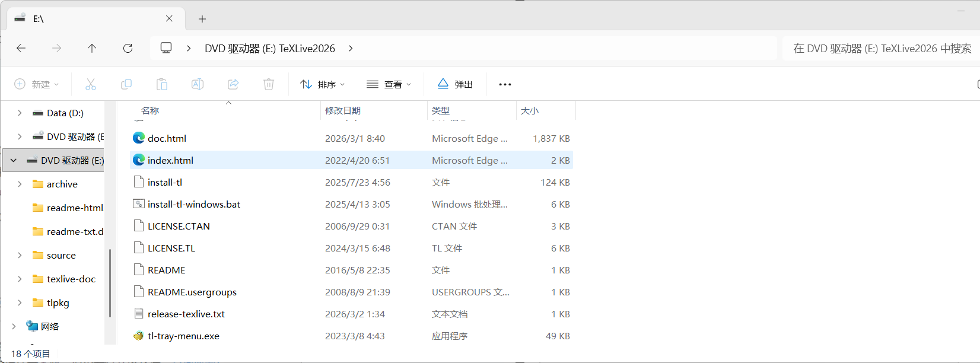Click chevron before DVD drive in address bar
The image size is (980, 363).
click(189, 48)
